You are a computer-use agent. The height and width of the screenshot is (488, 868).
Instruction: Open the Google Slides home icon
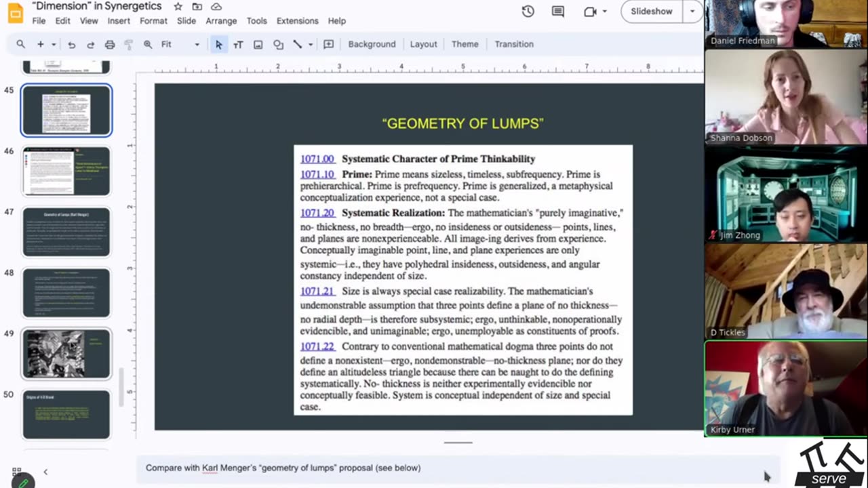pyautogui.click(x=14, y=12)
